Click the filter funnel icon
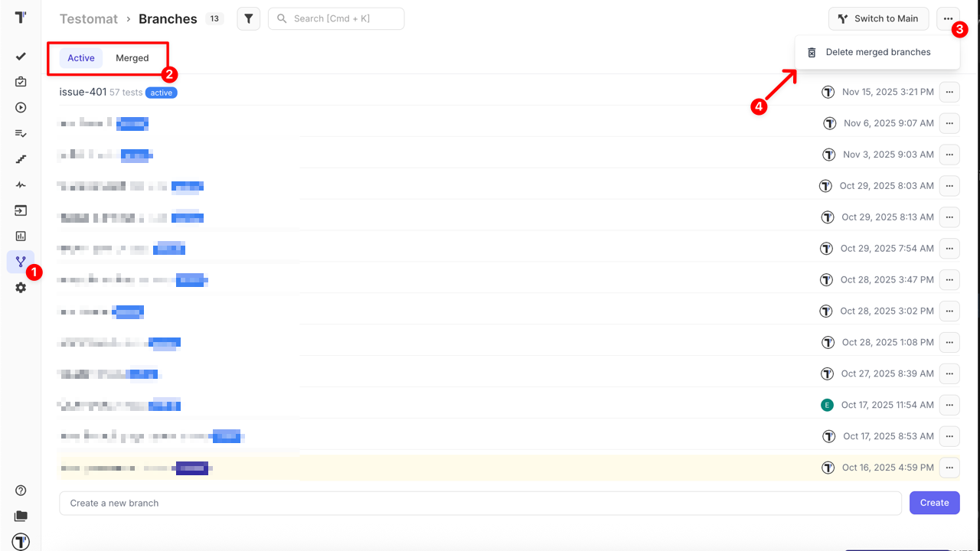 (x=249, y=19)
